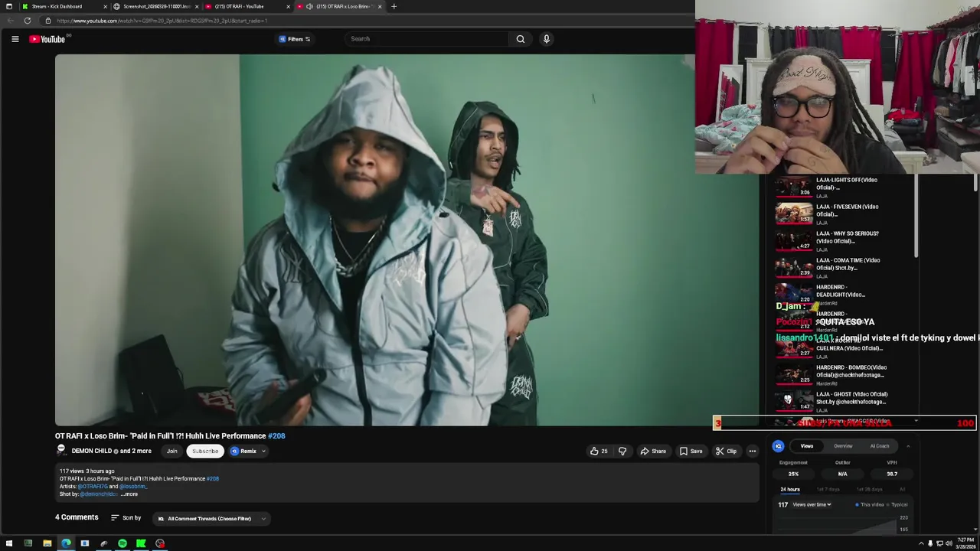Open the green Kick app taskbar icon

click(x=141, y=544)
